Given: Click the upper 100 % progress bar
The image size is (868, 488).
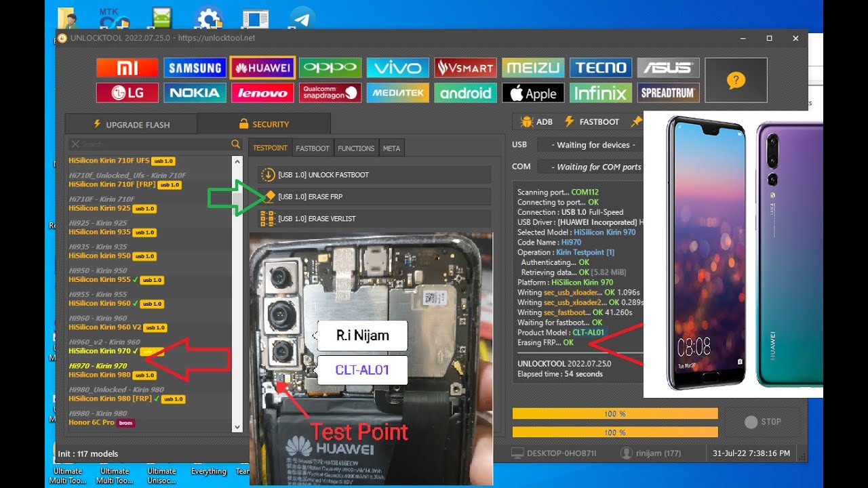Looking at the screenshot, I should 615,413.
